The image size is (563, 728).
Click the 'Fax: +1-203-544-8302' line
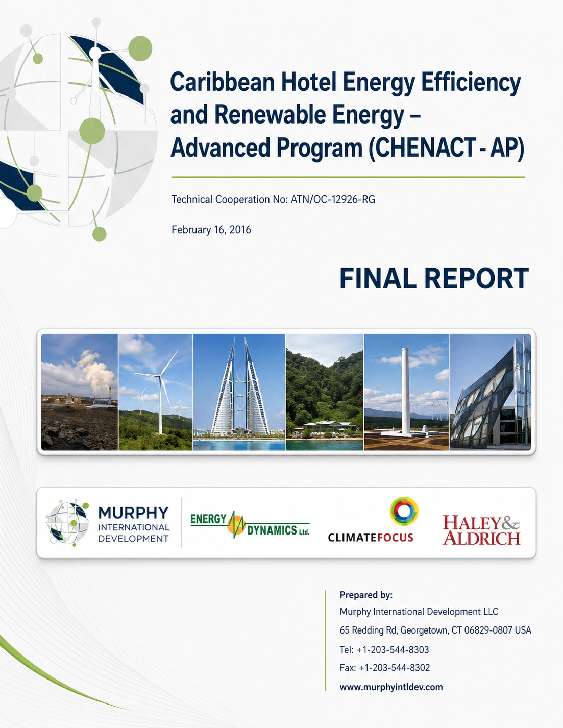point(385,668)
